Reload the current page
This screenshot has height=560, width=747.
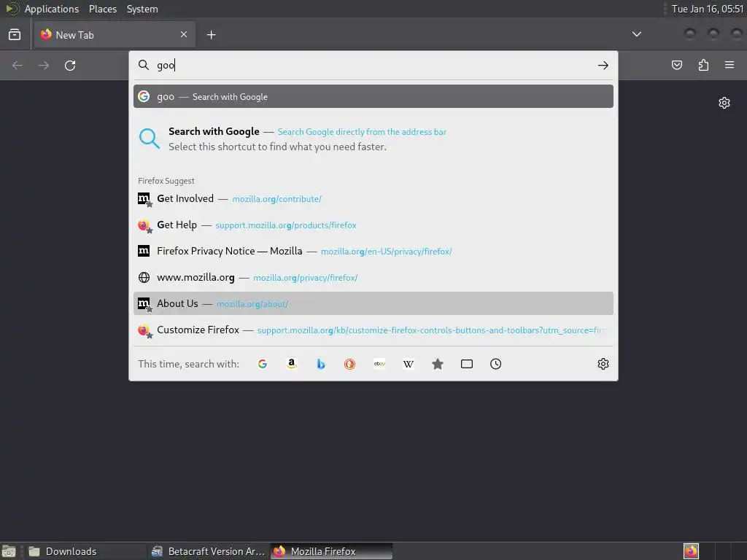click(x=70, y=65)
